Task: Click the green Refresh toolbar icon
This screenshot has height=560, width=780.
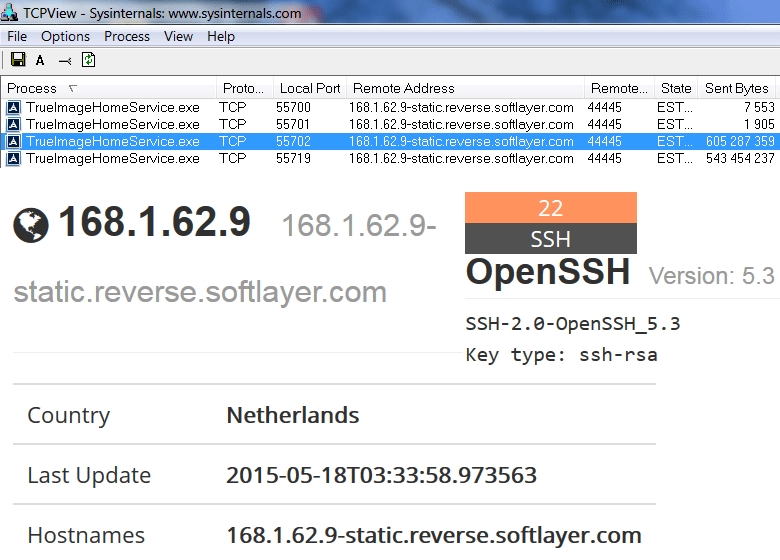Action: (x=89, y=60)
